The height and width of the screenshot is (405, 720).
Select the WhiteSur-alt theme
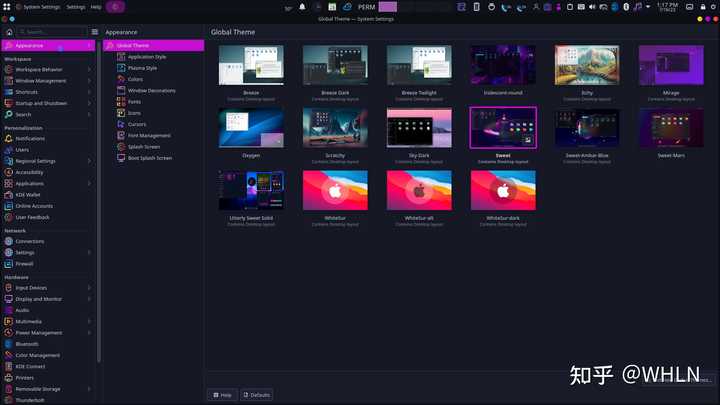(x=419, y=191)
